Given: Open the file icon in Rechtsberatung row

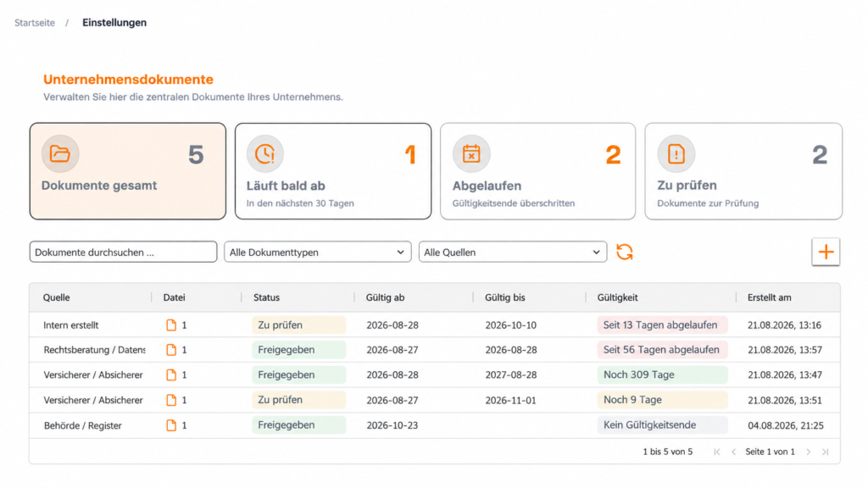Looking at the screenshot, I should [171, 350].
